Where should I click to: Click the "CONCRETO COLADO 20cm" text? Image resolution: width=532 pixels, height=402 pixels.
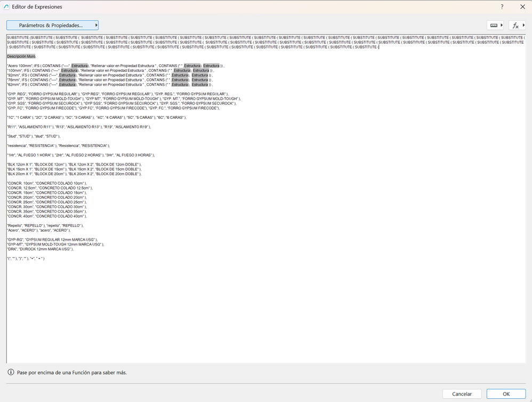[x=60, y=197]
